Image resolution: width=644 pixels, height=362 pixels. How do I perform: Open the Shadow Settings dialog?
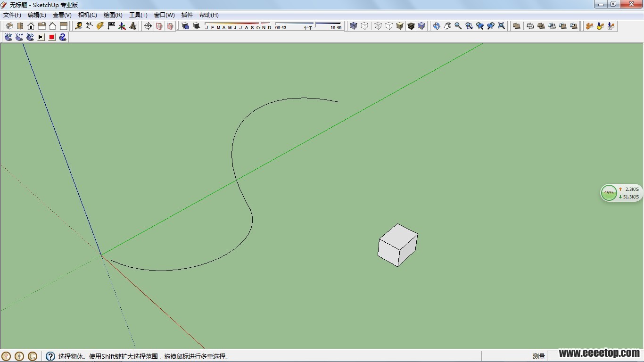[x=185, y=26]
